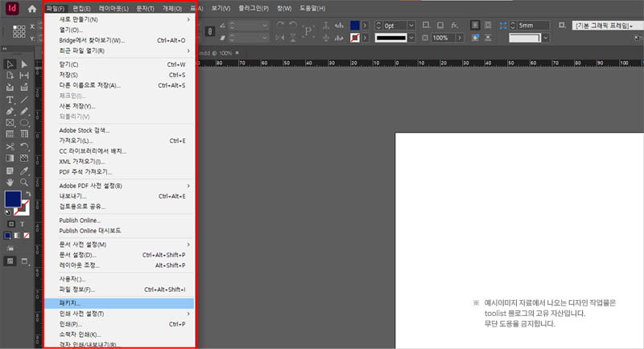Select the Zoom magnifier tool
The height and width of the screenshot is (349, 644).
[x=24, y=182]
